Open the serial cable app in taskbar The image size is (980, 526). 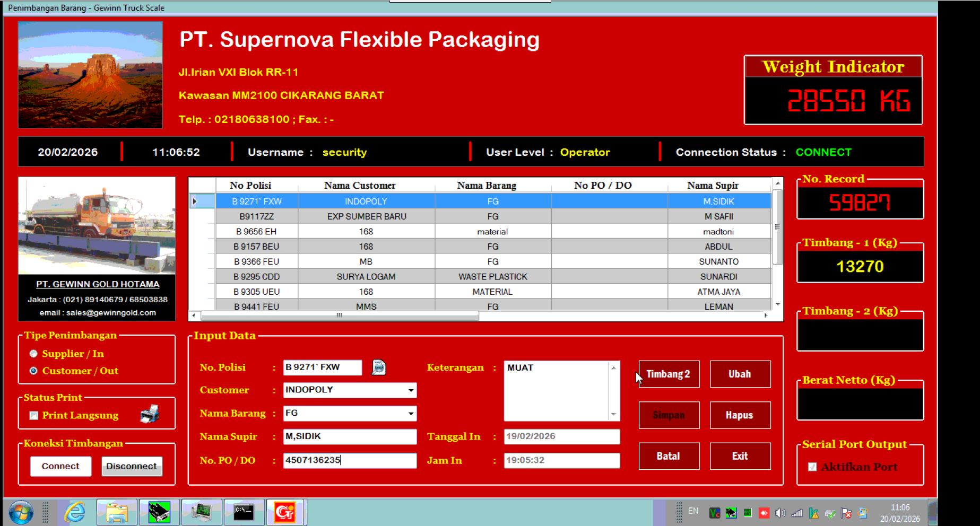tap(159, 512)
